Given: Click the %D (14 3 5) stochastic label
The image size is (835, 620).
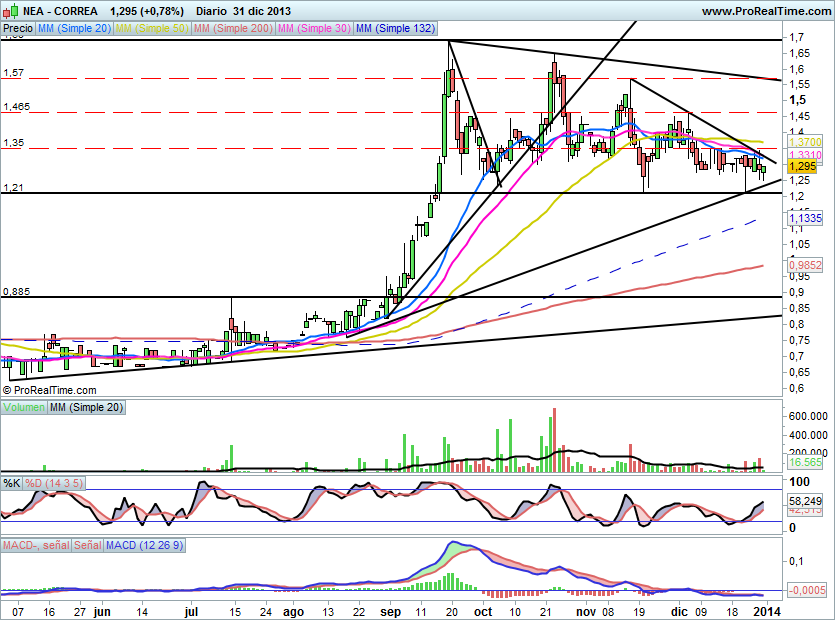Looking at the screenshot, I should point(55,483).
